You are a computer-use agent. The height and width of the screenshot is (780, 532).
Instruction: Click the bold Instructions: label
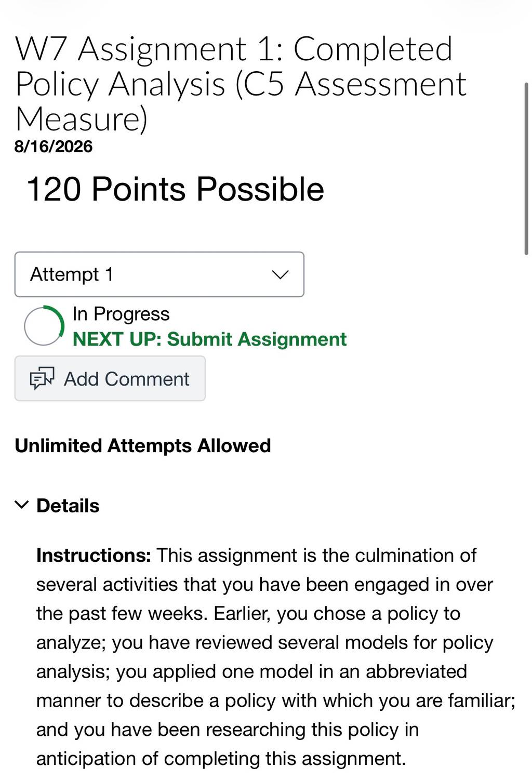tap(94, 556)
